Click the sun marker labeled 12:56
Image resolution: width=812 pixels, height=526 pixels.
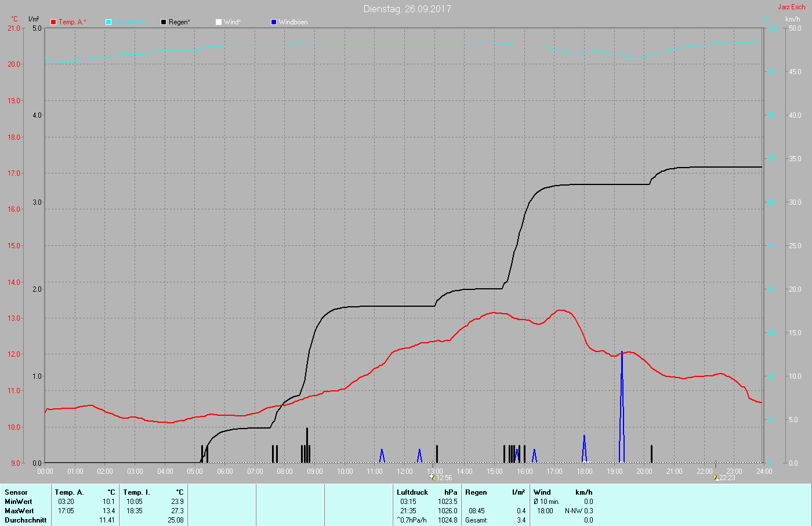433,478
